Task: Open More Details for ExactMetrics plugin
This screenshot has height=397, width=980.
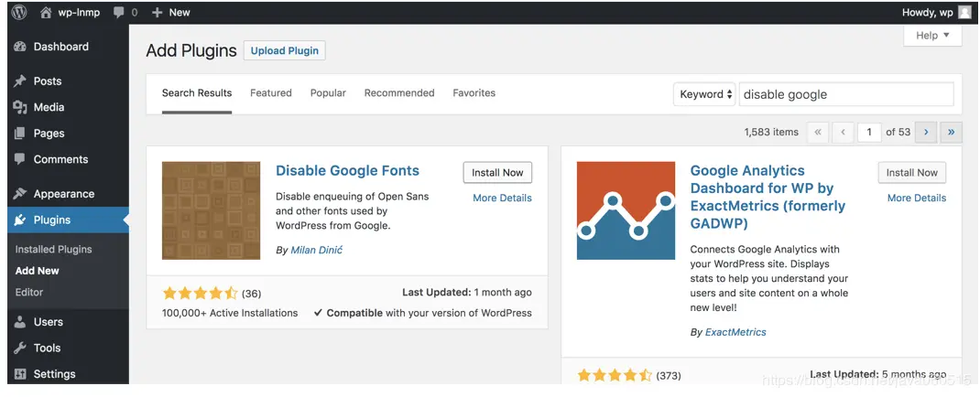Action: coord(916,198)
